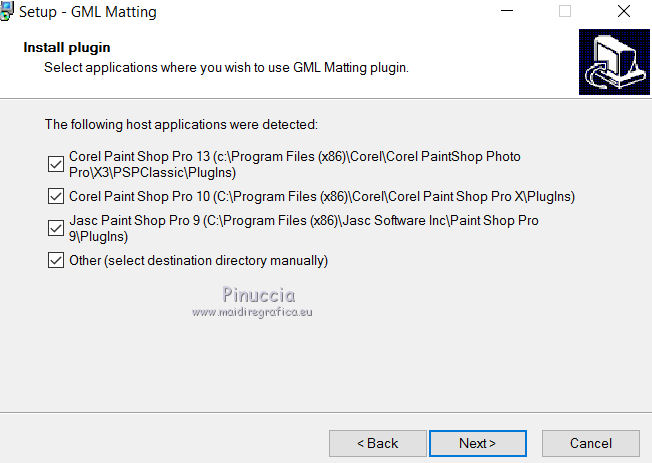The height and width of the screenshot is (463, 652).
Task: Click the 'Install plugin' heading
Action: pyautogui.click(x=67, y=47)
